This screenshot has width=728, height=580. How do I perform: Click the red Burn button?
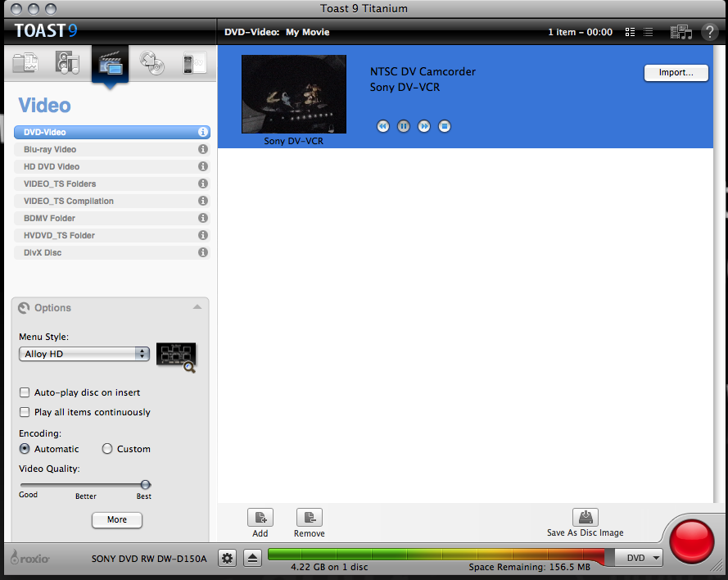pyautogui.click(x=692, y=542)
